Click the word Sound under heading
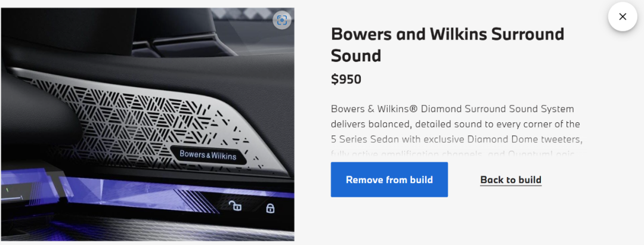This screenshot has width=644, height=245. tap(355, 55)
